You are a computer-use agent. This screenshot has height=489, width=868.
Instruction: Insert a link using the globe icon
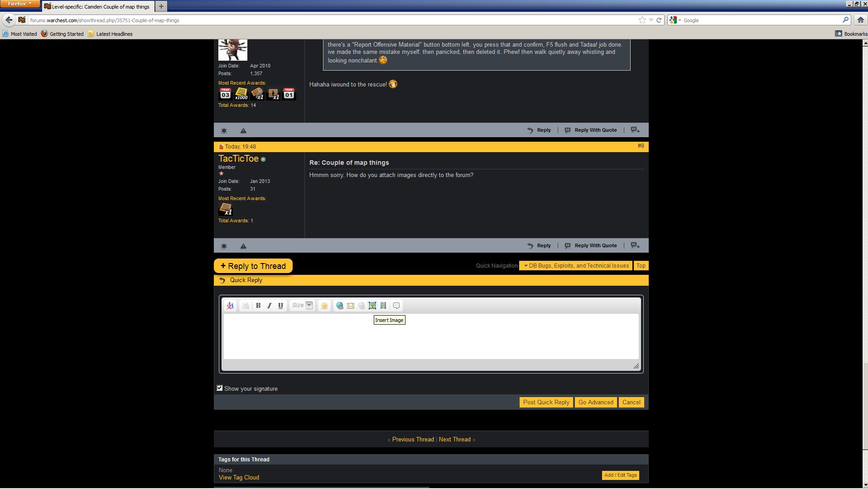tap(339, 306)
